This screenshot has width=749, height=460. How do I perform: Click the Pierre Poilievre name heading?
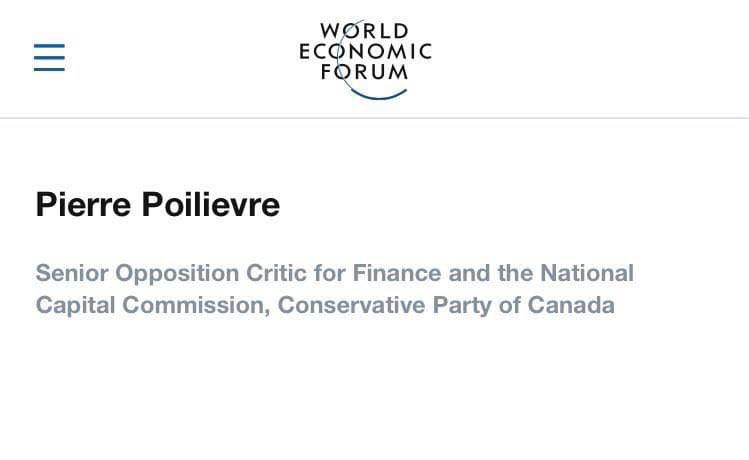158,204
